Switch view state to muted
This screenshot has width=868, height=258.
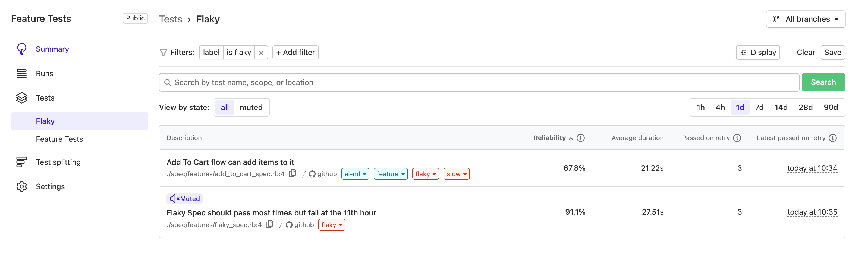pyautogui.click(x=252, y=107)
